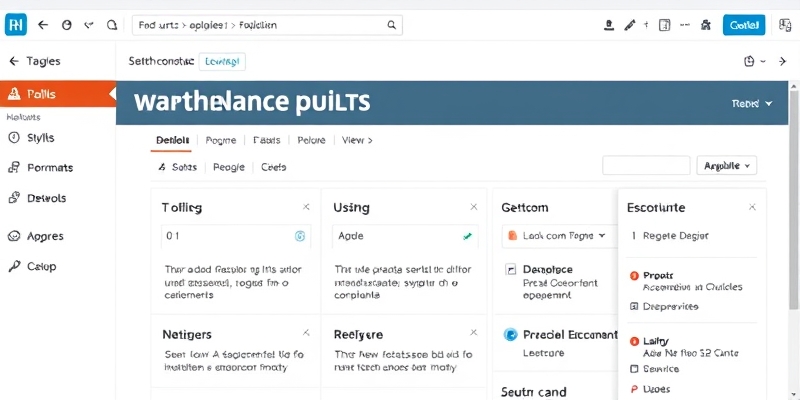This screenshot has width=800, height=400.
Task: Click the search magnifier icon in the address bar
Action: 391,24
